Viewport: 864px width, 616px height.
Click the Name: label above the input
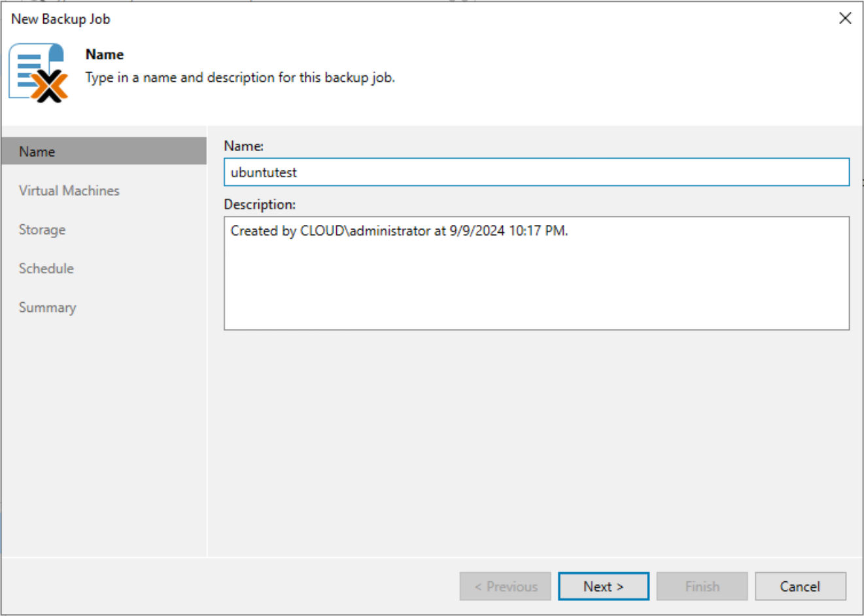[x=242, y=146]
